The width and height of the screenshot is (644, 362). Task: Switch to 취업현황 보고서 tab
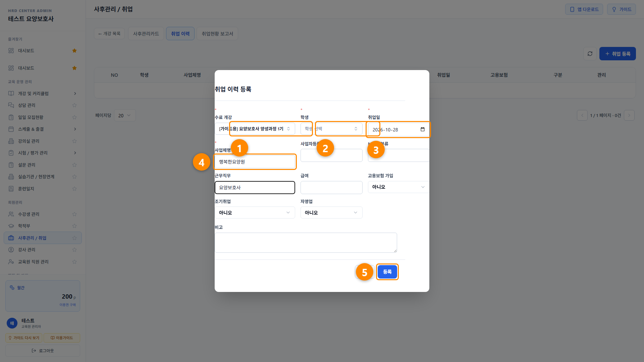click(217, 34)
